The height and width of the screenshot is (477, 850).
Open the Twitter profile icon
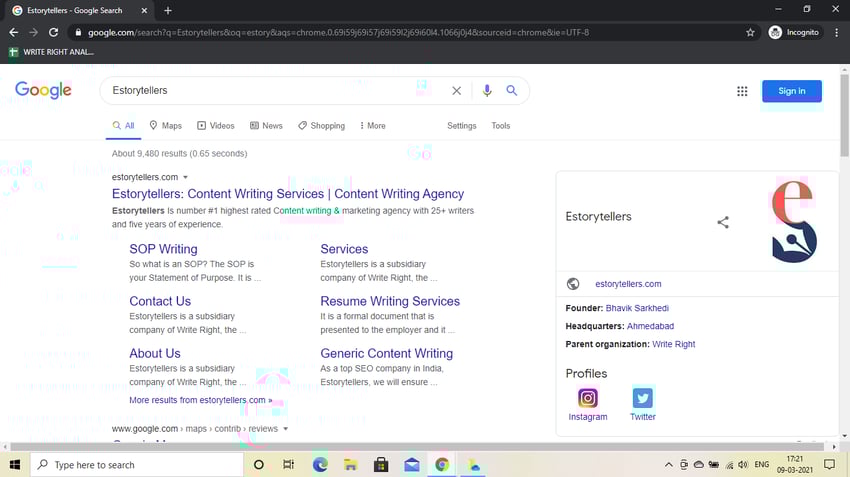642,398
